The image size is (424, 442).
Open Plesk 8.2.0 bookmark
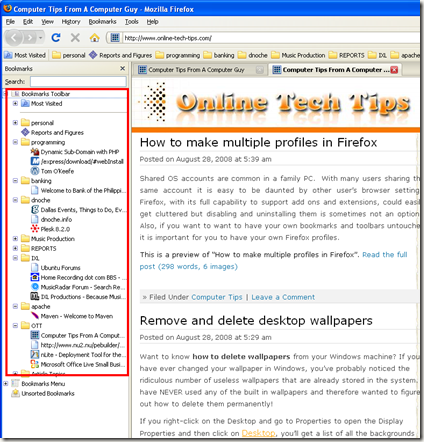(x=50, y=229)
